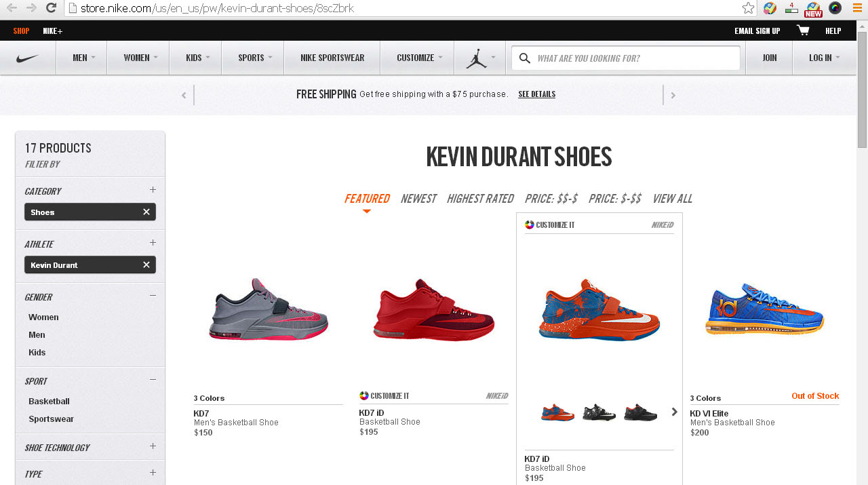The image size is (868, 485).
Task: Filter gender by Kids
Action: pos(37,352)
